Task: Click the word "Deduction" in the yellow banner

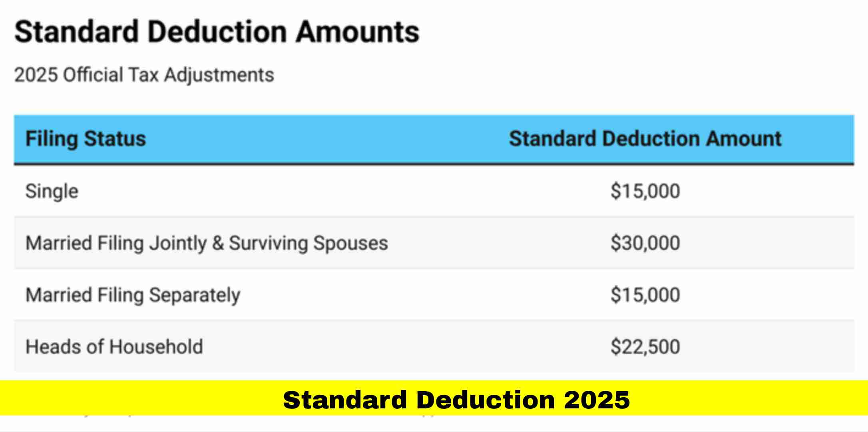Action: 485,400
